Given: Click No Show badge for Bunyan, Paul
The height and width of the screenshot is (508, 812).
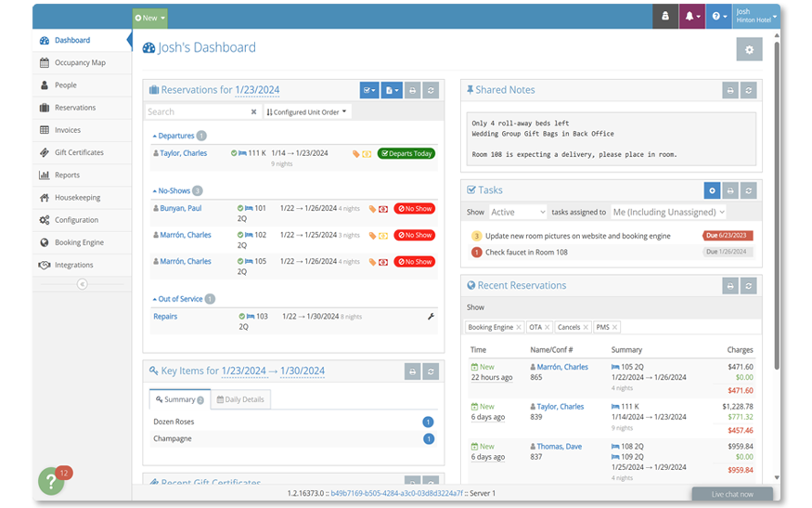Looking at the screenshot, I should (x=414, y=209).
